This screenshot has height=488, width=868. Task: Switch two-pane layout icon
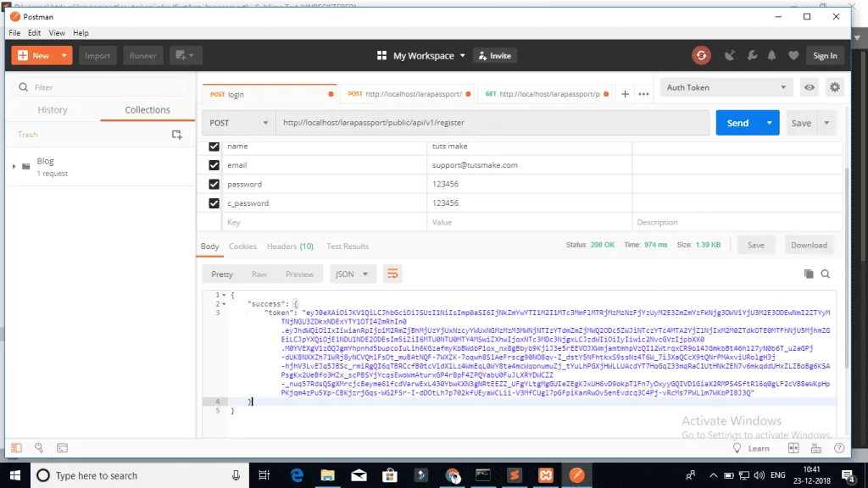[x=793, y=448]
